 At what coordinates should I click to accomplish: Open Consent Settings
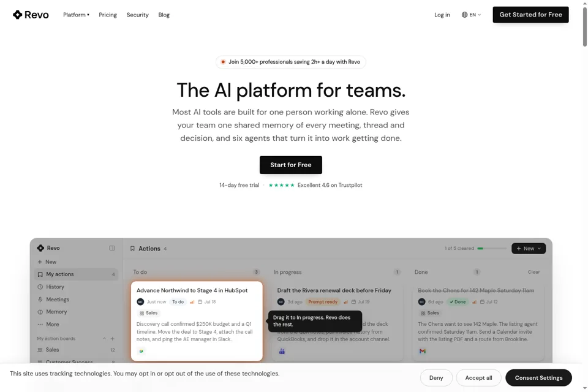[x=538, y=378]
